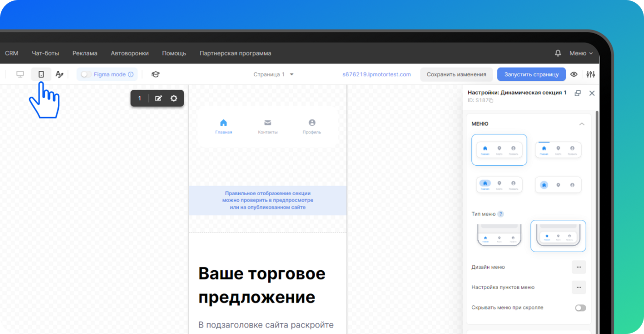Open the Страница 1 page dropdown
This screenshot has height=334, width=644.
tap(273, 74)
